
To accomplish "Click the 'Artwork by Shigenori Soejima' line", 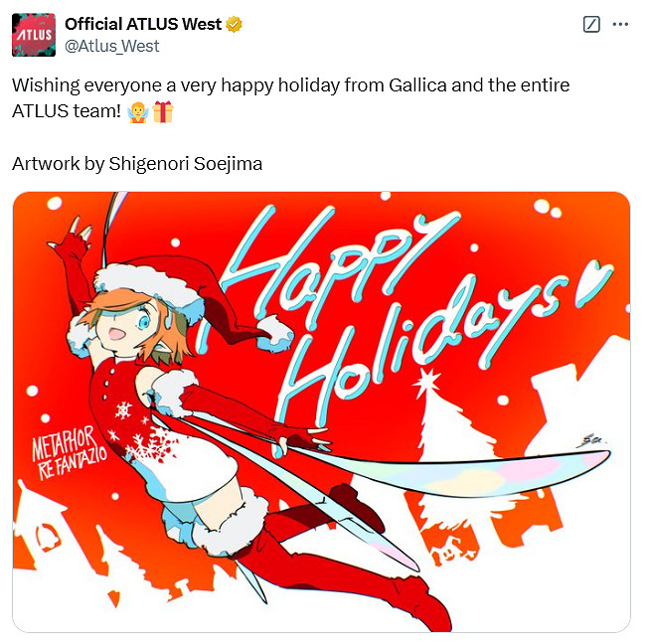I will pos(137,164).
